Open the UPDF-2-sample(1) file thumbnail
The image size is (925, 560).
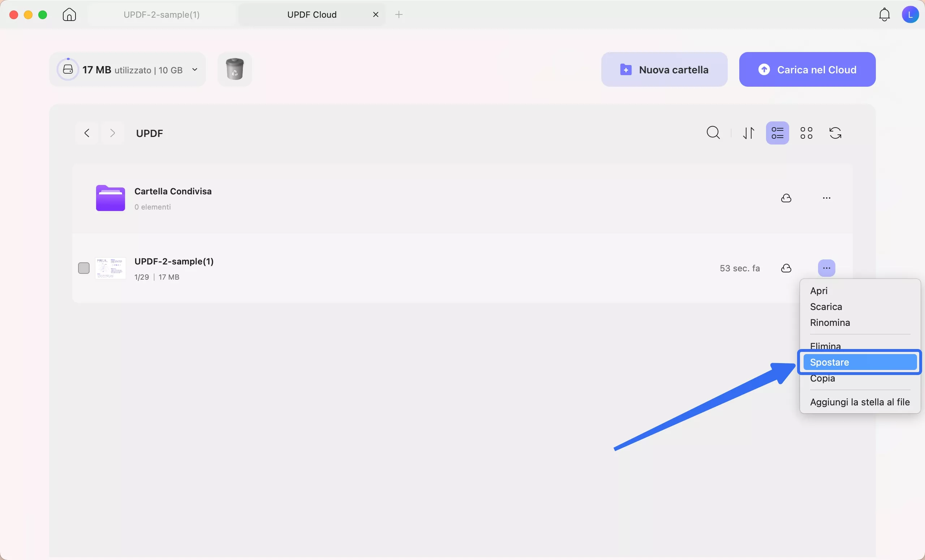click(x=110, y=268)
